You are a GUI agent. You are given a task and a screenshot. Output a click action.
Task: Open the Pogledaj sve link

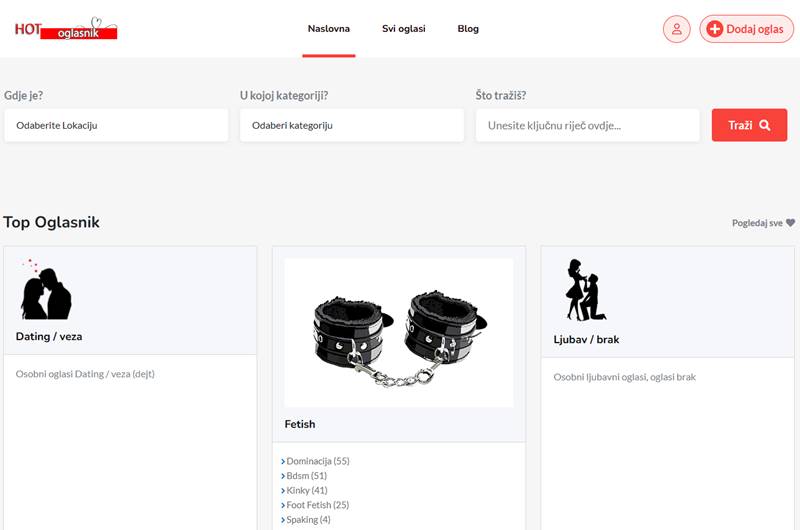[757, 223]
